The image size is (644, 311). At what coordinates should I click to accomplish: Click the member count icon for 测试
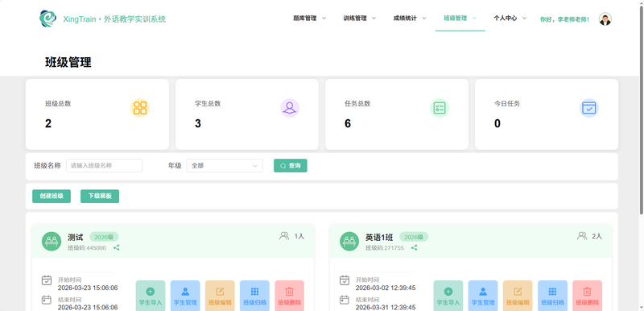[x=284, y=236]
